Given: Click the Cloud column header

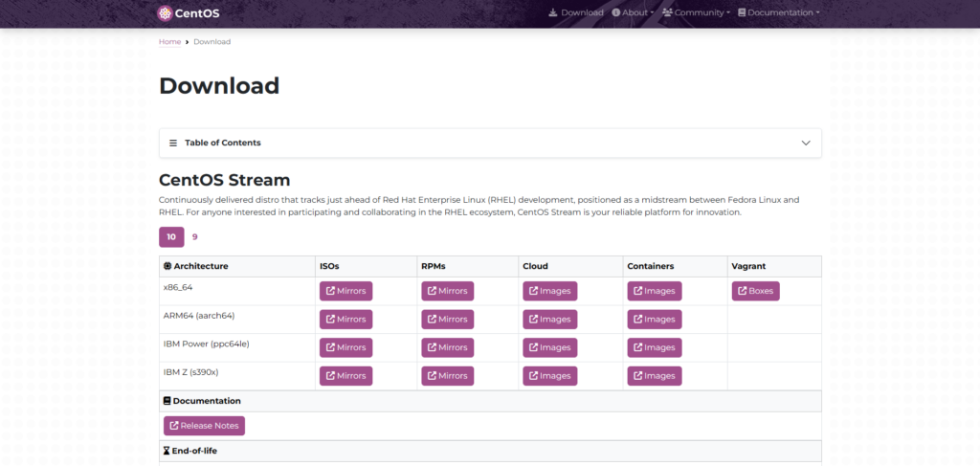Looking at the screenshot, I should 570,266.
